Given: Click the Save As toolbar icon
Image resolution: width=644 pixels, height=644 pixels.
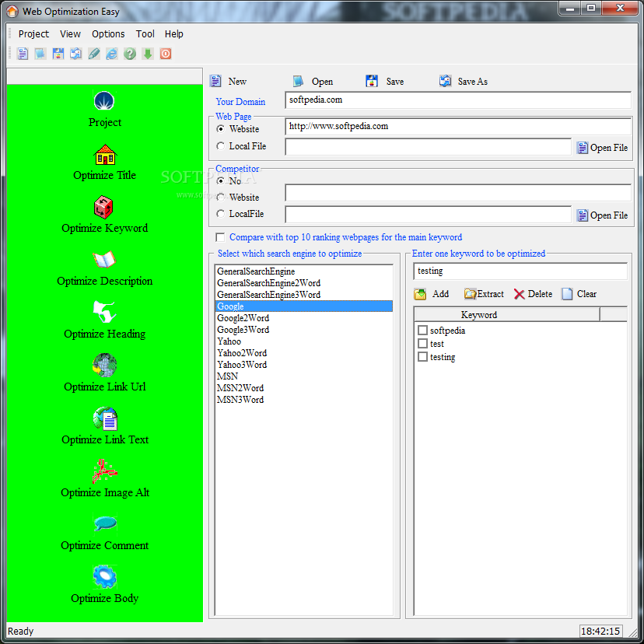Looking at the screenshot, I should click(76, 54).
